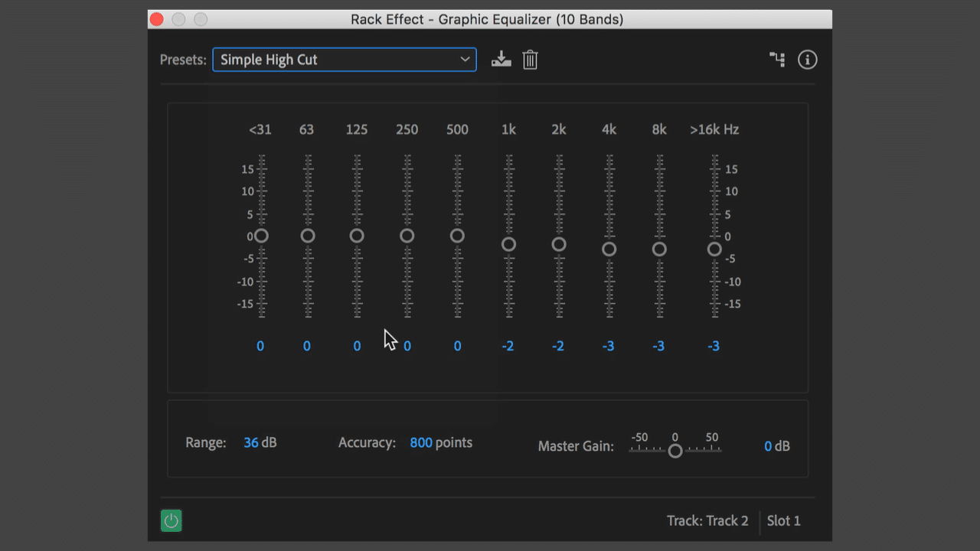Click the <31 Hz band slider knob
Image resolution: width=980 pixels, height=551 pixels.
(x=261, y=236)
